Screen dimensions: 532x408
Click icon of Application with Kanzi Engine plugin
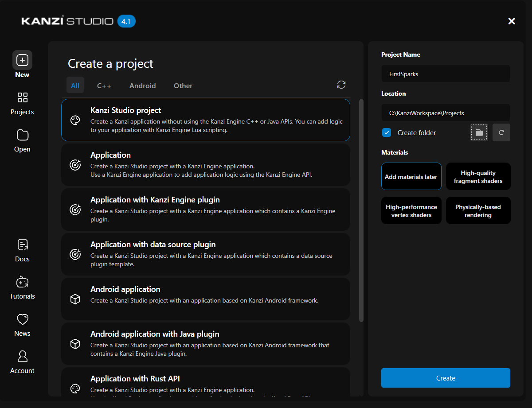[75, 210]
